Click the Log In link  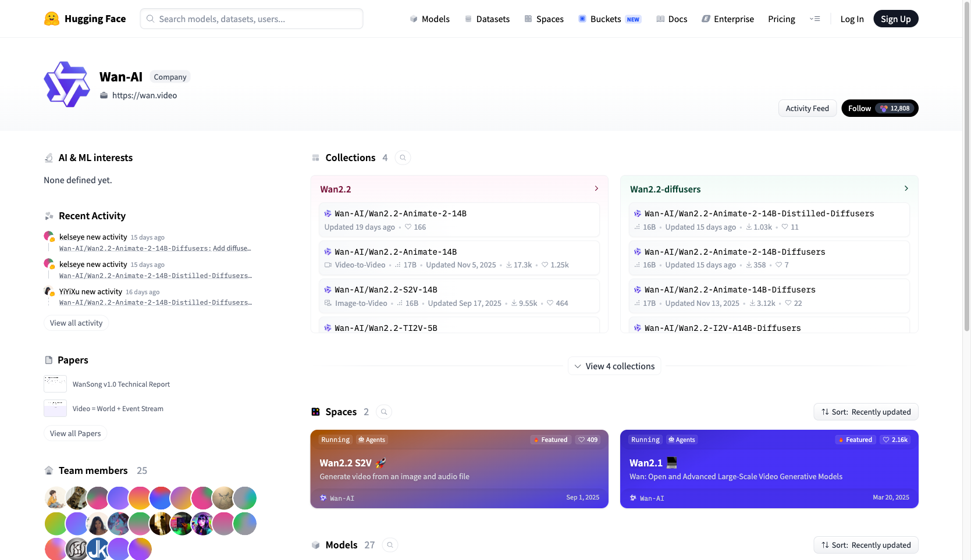(852, 19)
